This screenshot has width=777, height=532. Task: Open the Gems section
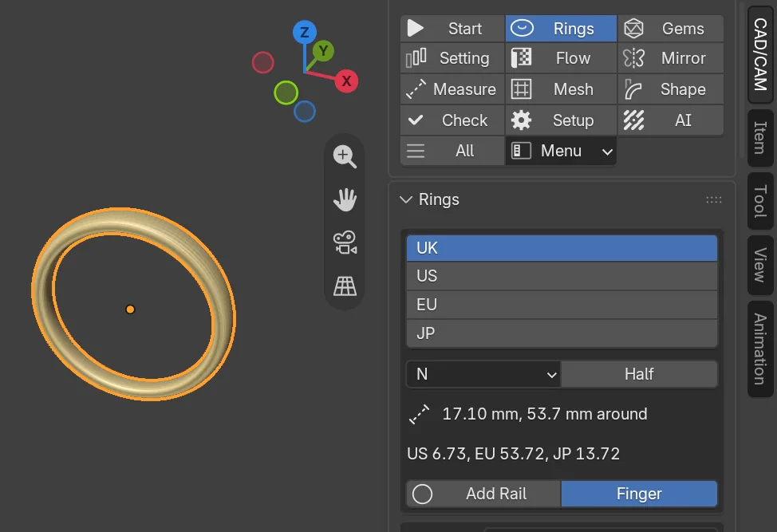670,29
